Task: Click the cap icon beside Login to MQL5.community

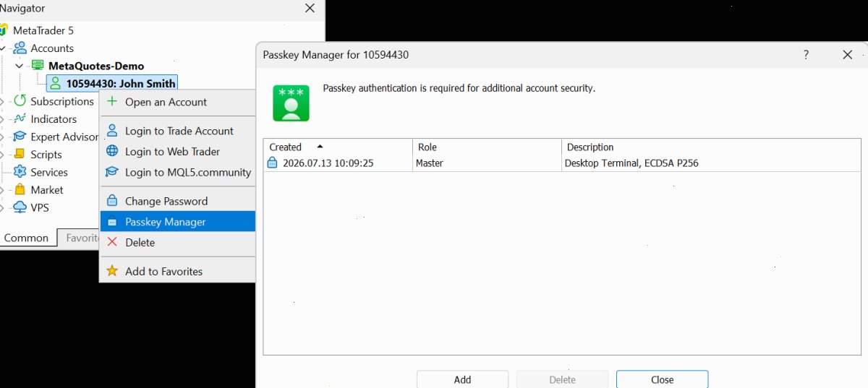Action: (112, 172)
